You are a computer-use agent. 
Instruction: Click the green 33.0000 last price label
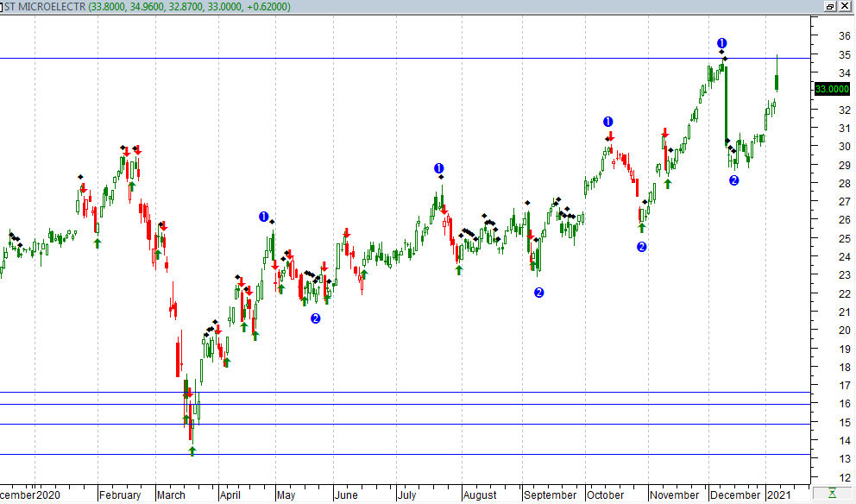[832, 89]
